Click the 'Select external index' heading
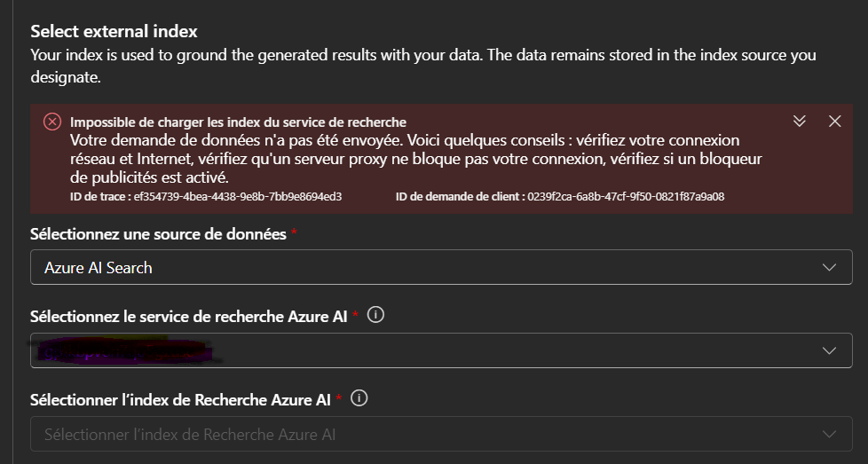This screenshot has width=868, height=464. [114, 30]
